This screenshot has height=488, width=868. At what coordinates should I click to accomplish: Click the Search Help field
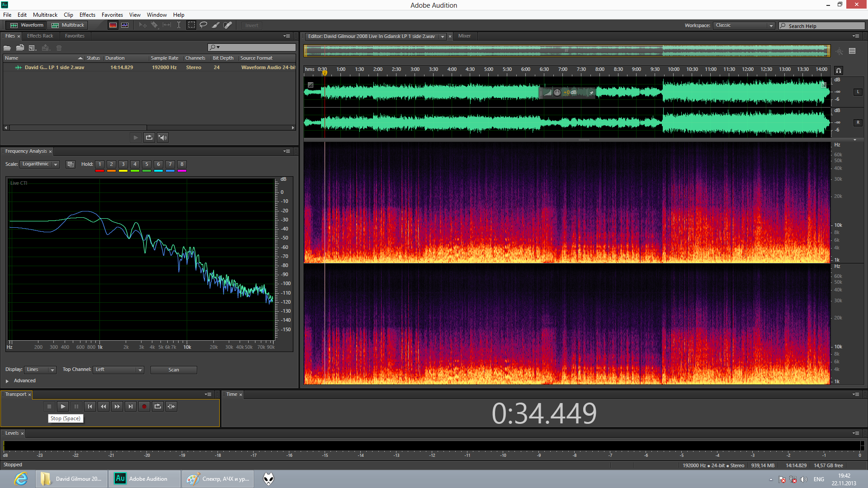click(x=822, y=26)
